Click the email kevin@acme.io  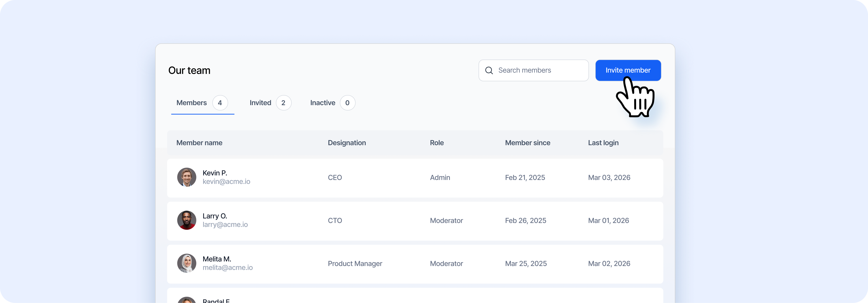pos(226,182)
